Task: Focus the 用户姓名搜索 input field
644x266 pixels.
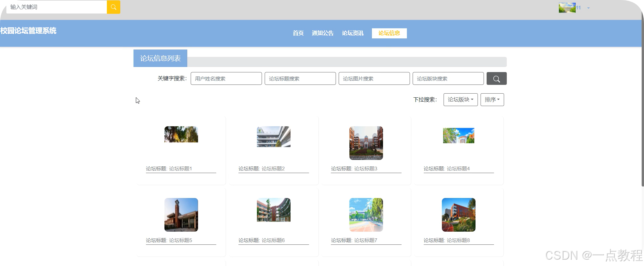Action: (x=226, y=78)
